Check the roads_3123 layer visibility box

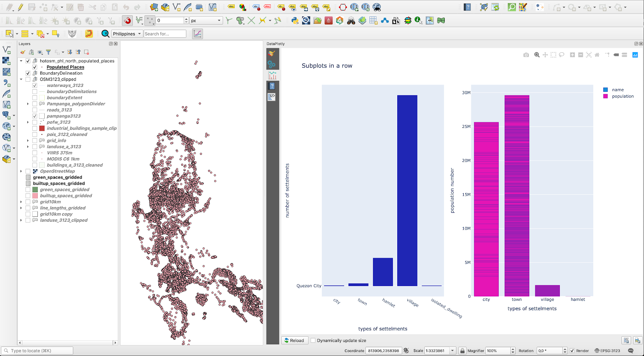pos(35,110)
